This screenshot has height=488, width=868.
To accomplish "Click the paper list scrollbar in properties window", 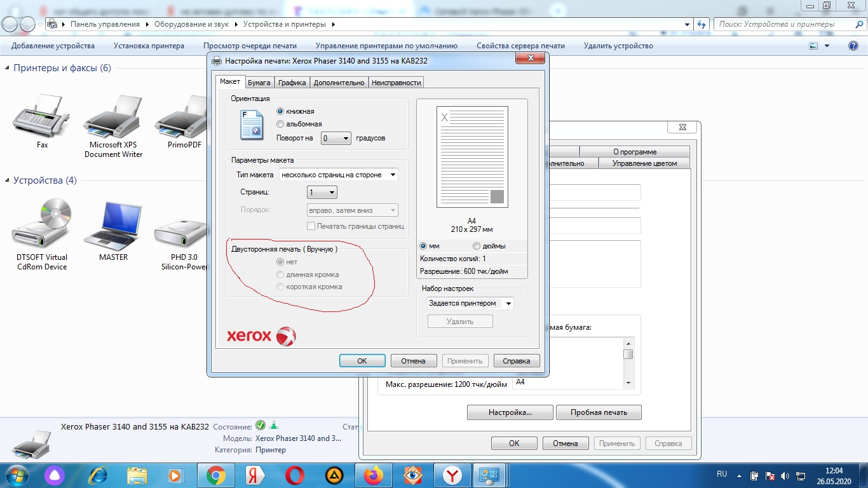I will (x=628, y=362).
